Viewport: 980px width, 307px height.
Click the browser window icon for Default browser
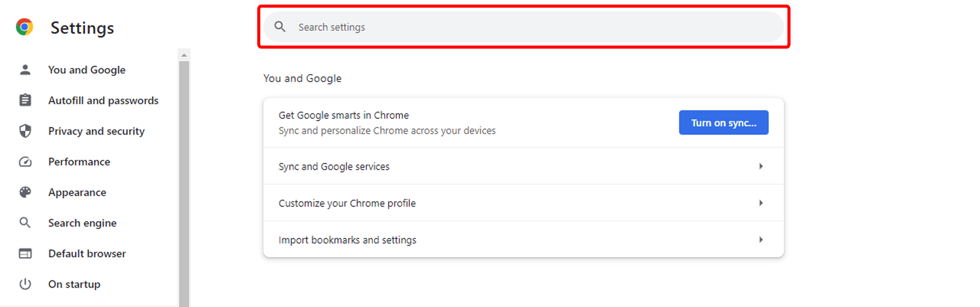pos(25,253)
